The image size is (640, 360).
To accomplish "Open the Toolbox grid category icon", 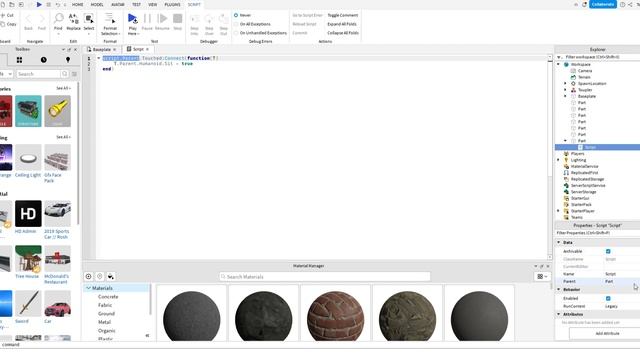I will (19, 60).
